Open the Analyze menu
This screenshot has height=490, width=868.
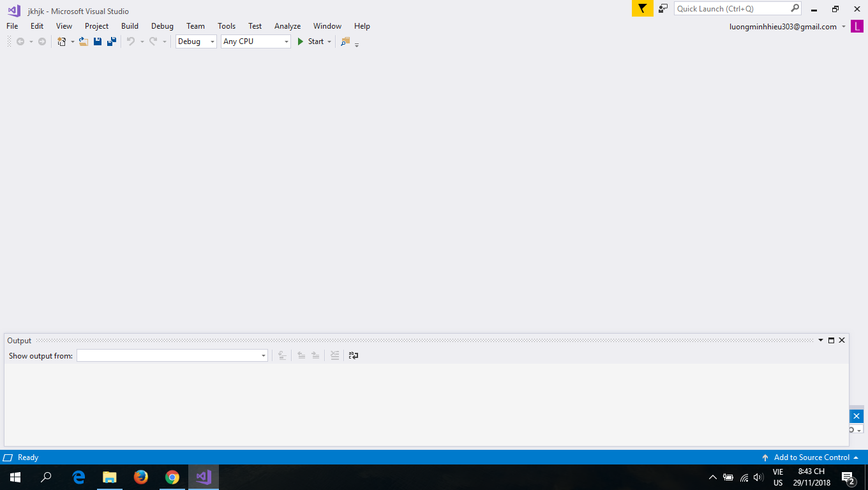287,26
